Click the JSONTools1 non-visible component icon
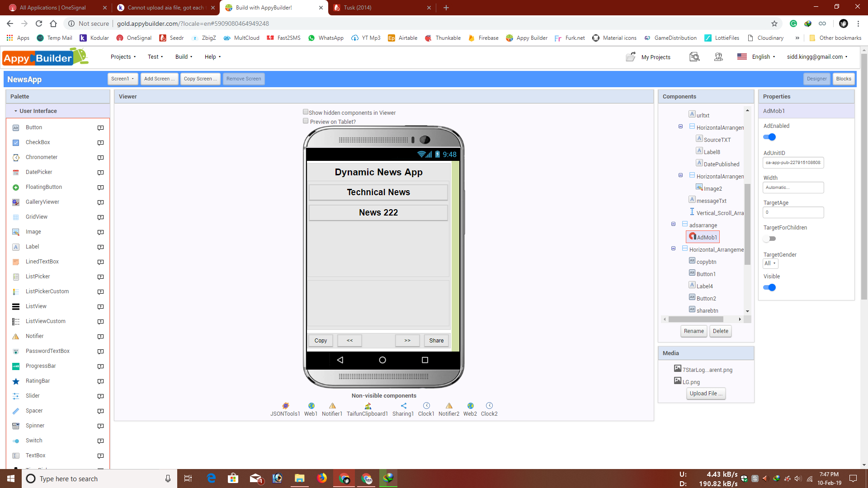This screenshot has width=868, height=488. click(285, 406)
